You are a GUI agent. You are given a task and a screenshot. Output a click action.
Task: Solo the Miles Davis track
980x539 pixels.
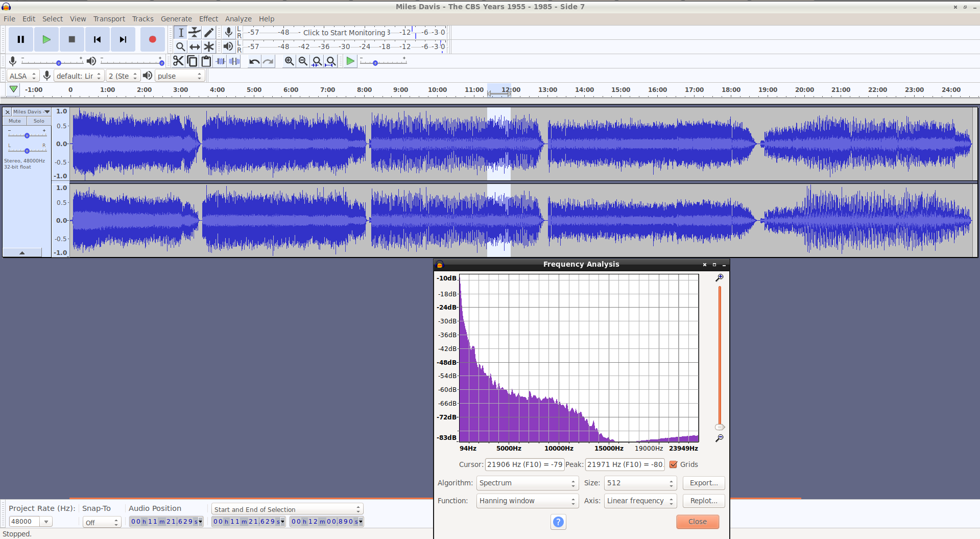(x=39, y=121)
